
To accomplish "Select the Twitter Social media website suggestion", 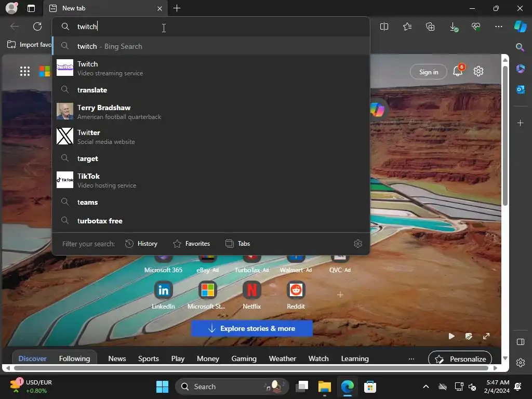I will pyautogui.click(x=211, y=137).
